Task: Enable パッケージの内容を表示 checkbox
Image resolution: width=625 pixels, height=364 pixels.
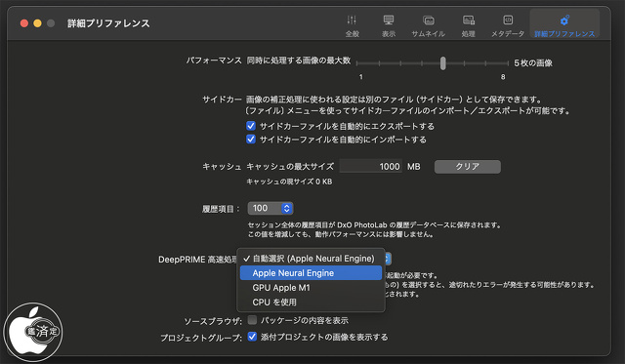Action: tap(252, 320)
